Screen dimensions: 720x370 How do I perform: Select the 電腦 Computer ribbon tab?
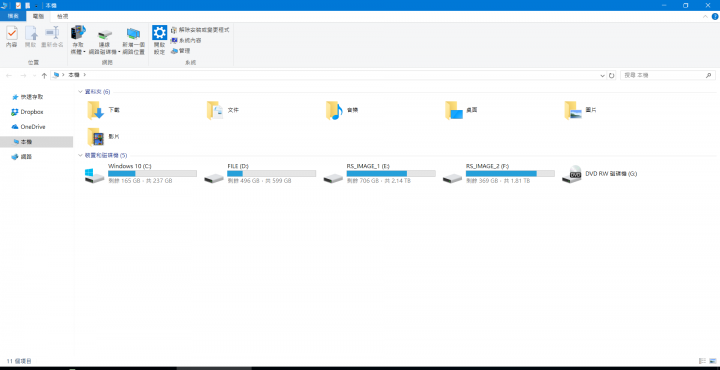coord(38,16)
